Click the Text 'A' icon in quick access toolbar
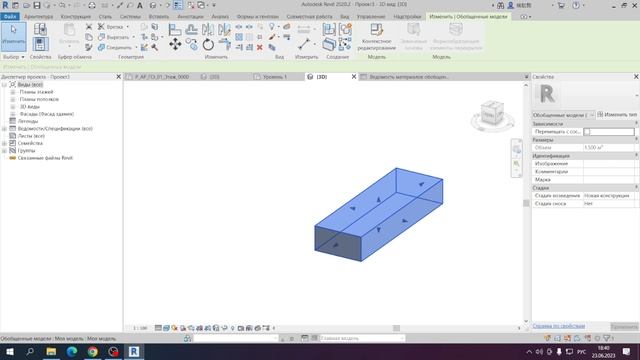This screenshot has width=640, height=360. [140, 5]
